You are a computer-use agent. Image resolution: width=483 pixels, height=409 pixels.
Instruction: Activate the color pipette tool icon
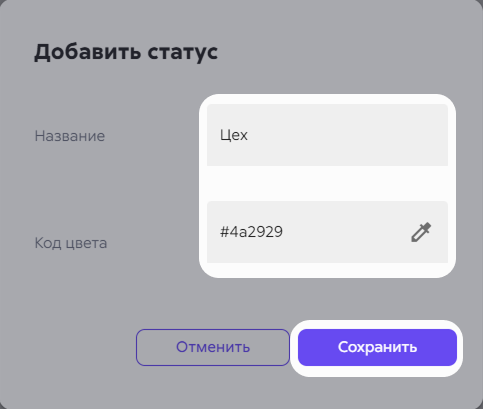(x=421, y=232)
